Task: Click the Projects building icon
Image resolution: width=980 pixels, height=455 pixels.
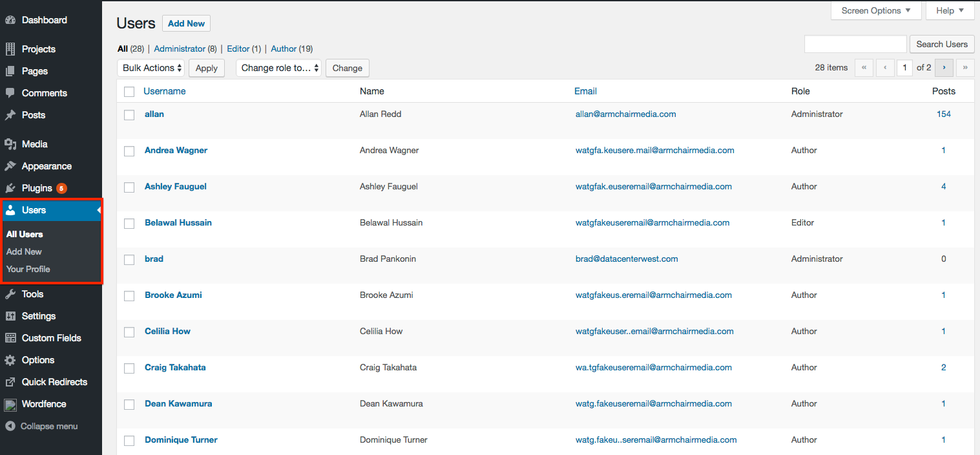Action: [10, 49]
